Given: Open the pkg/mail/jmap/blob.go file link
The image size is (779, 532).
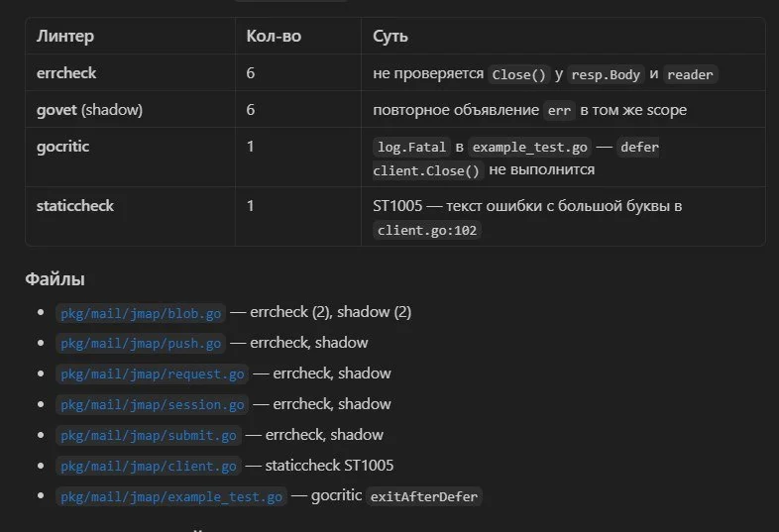Looking at the screenshot, I should [141, 313].
